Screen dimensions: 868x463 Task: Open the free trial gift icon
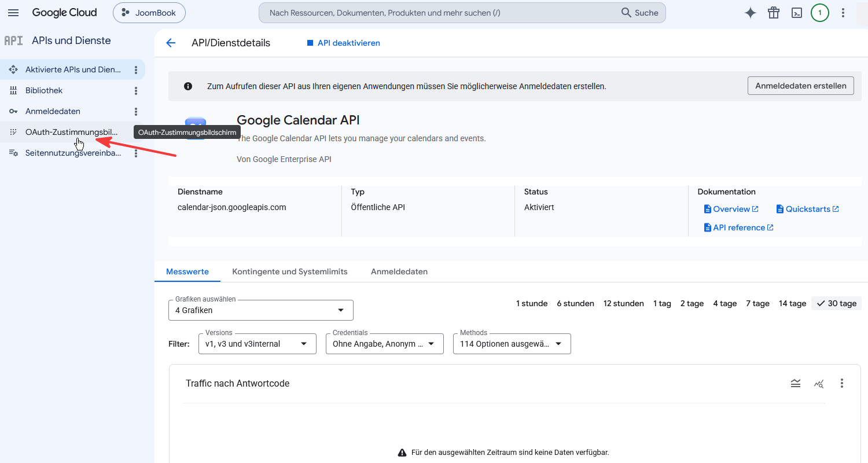click(x=774, y=13)
